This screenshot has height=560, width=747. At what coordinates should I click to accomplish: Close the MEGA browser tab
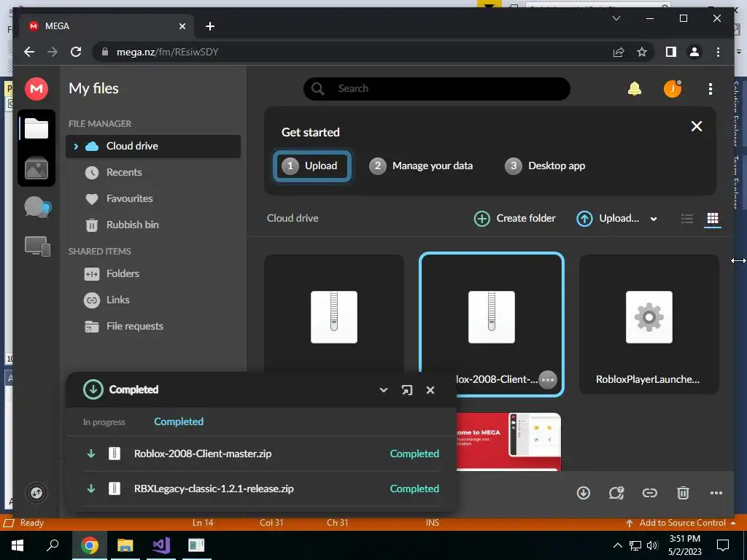[182, 26]
